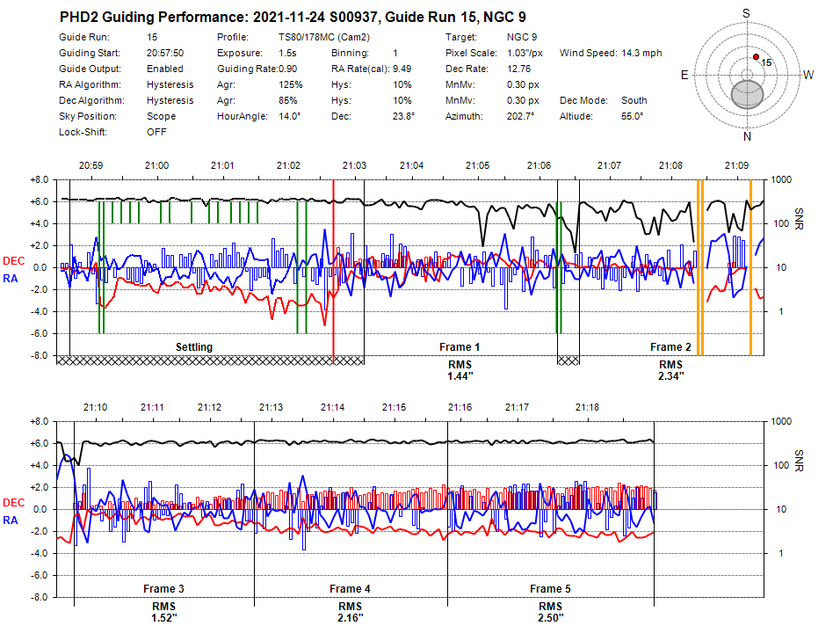Click the S compass label on polar plot
The height and width of the screenshot is (626, 840).
pyautogui.click(x=746, y=13)
